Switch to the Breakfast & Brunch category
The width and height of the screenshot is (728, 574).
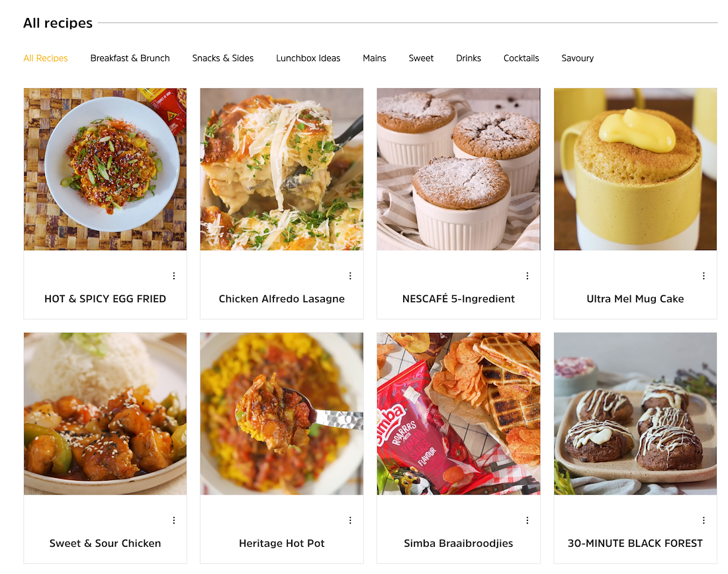coord(130,58)
